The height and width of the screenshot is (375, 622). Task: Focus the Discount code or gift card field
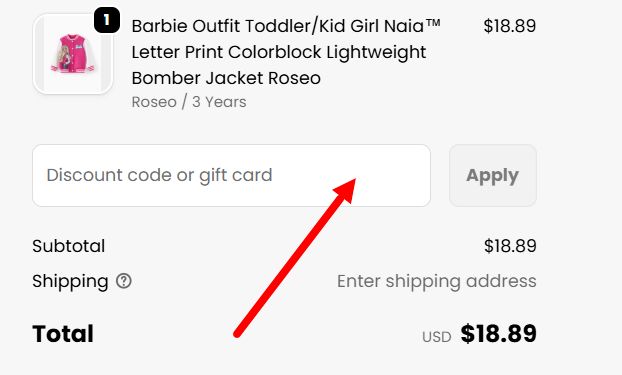click(x=231, y=175)
